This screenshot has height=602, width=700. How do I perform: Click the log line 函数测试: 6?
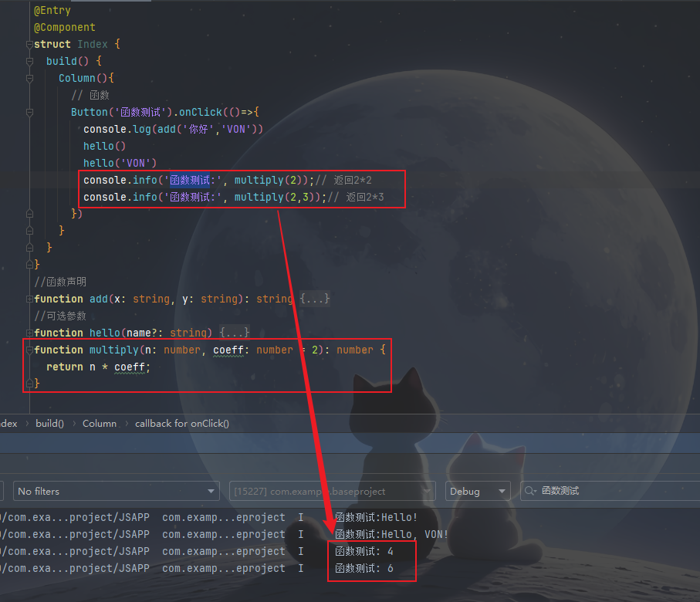pos(364,568)
